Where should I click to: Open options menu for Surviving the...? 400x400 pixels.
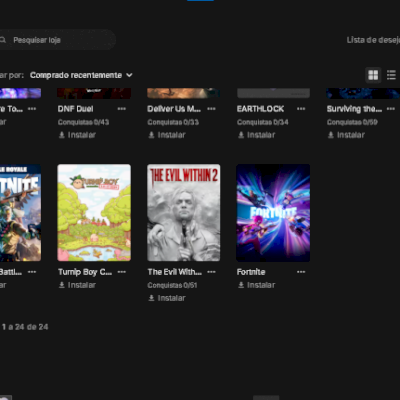click(391, 109)
